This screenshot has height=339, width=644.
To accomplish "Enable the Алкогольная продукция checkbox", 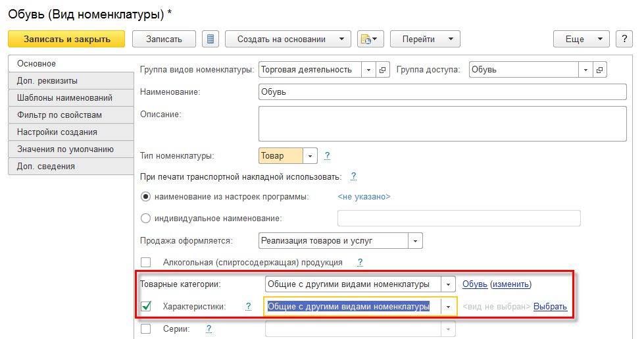I will click(146, 262).
